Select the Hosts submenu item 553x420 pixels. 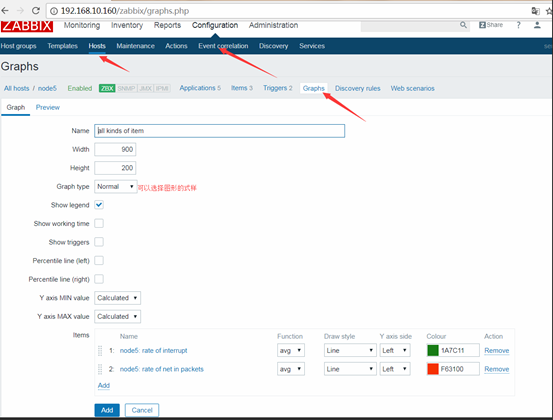97,46
